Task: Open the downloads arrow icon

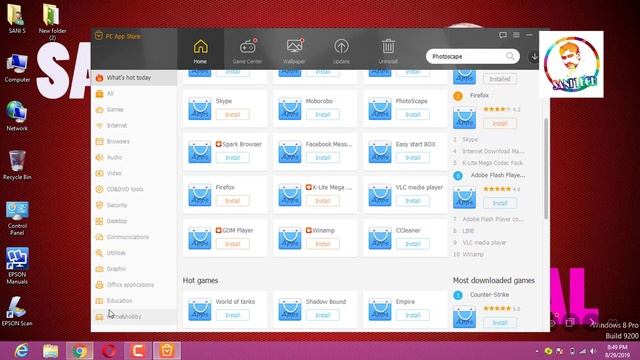Action: click(x=534, y=57)
